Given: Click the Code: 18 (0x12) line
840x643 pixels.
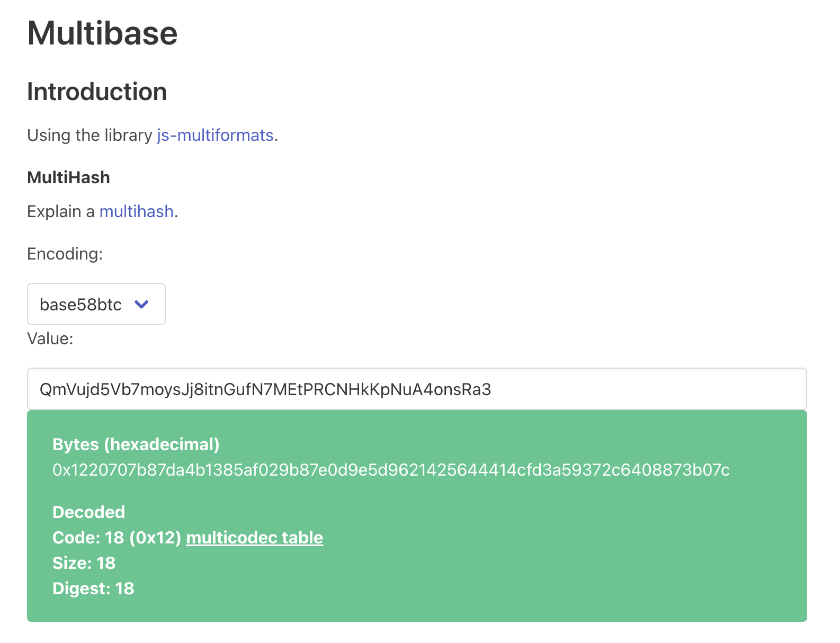Looking at the screenshot, I should point(117,537).
